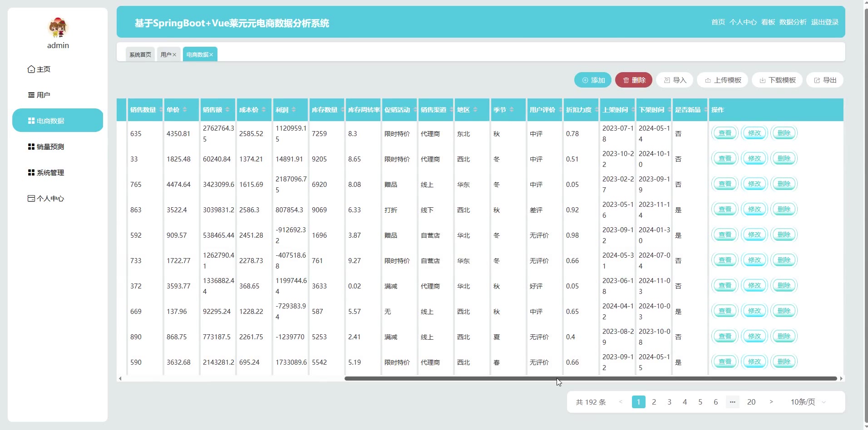This screenshot has height=430, width=868.
Task: Click 数据分析 in the top navigation
Action: (793, 22)
